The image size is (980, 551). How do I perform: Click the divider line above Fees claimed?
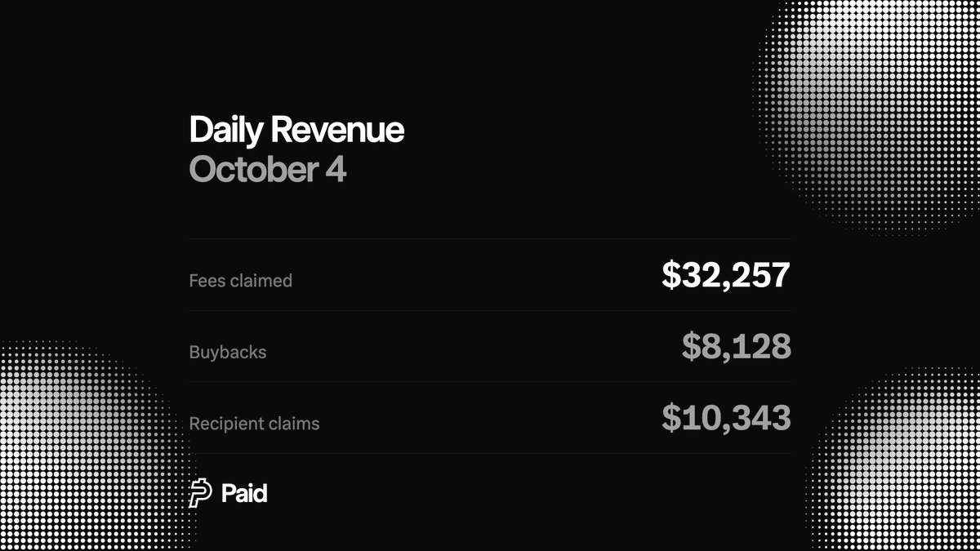click(490, 239)
